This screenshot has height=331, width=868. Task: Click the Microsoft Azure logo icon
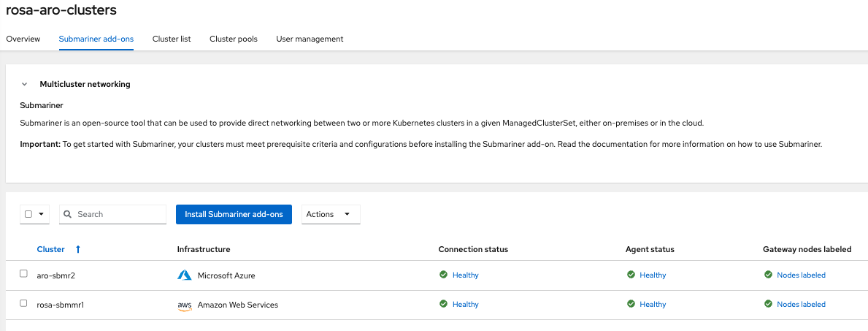coord(184,275)
